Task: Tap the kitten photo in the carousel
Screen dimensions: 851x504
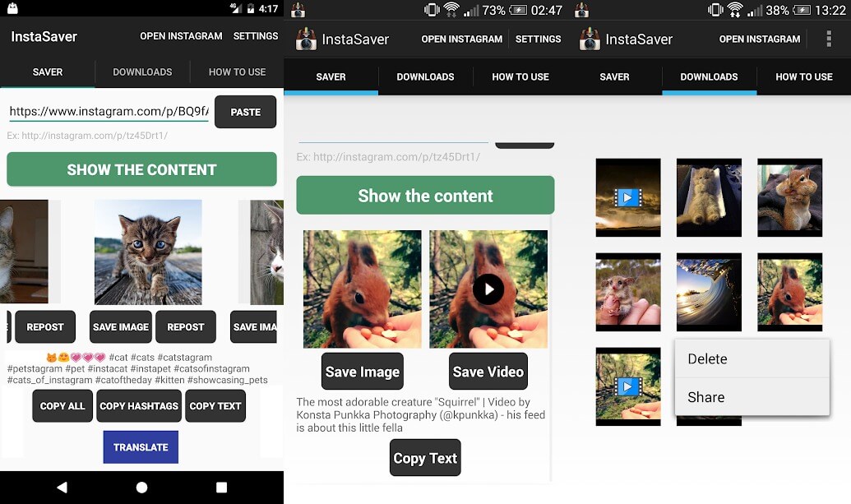Action: click(148, 252)
